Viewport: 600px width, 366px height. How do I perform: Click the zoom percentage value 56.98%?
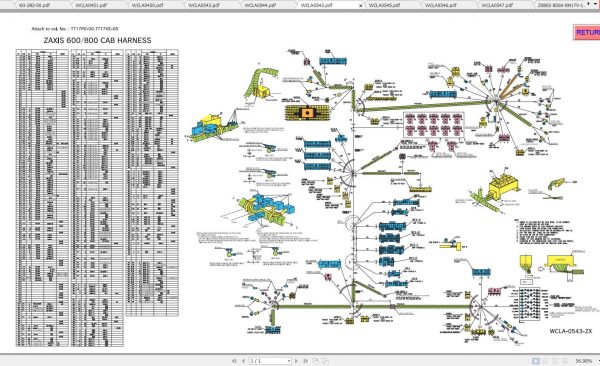pos(584,361)
